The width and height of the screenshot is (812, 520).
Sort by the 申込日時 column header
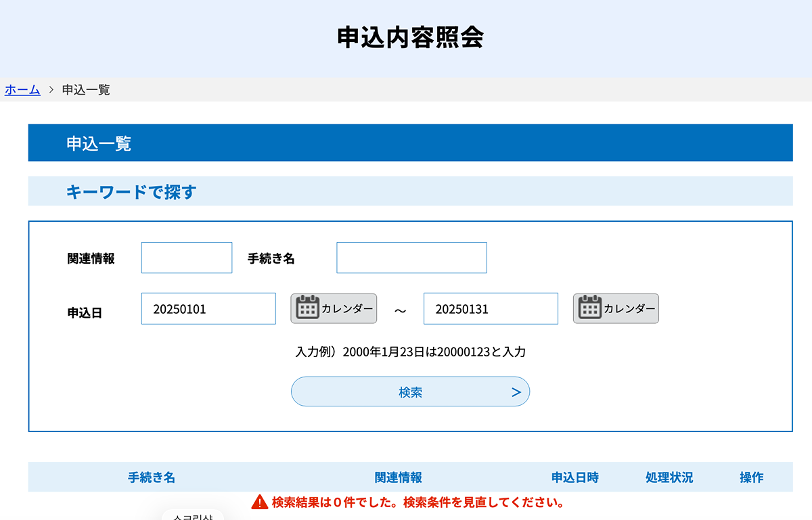pos(575,477)
